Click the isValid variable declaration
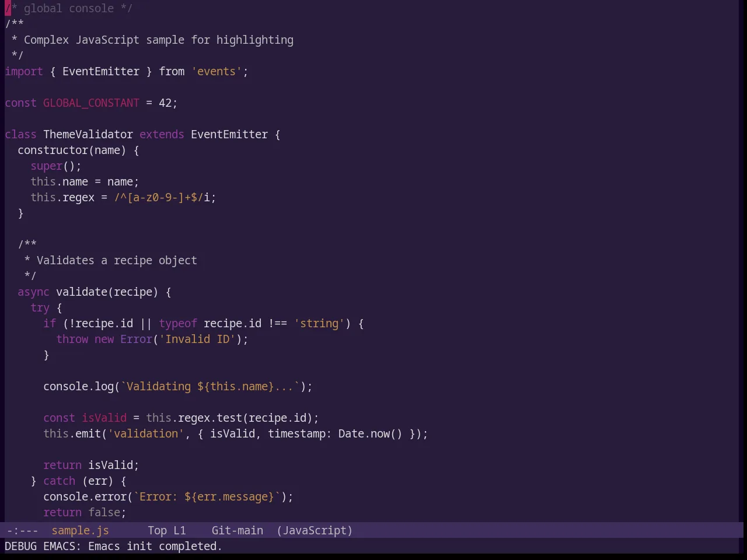Image resolution: width=747 pixels, height=560 pixels. click(x=104, y=418)
